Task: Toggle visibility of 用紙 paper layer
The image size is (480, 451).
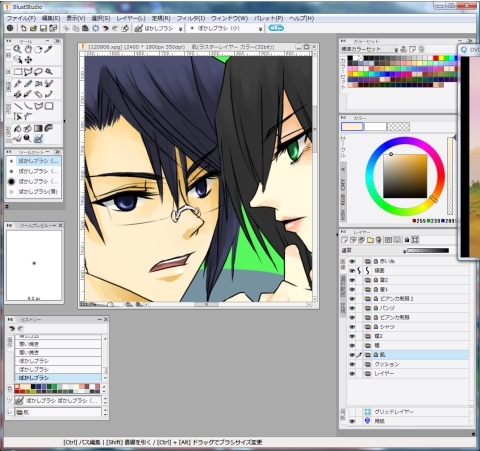Action: tap(352, 421)
